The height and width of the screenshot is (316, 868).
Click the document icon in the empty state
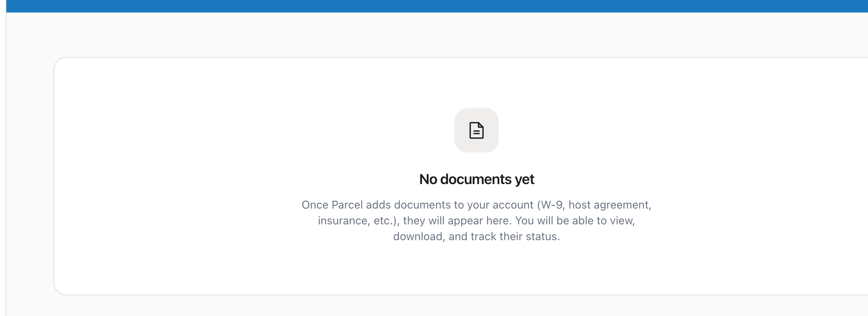[476, 130]
